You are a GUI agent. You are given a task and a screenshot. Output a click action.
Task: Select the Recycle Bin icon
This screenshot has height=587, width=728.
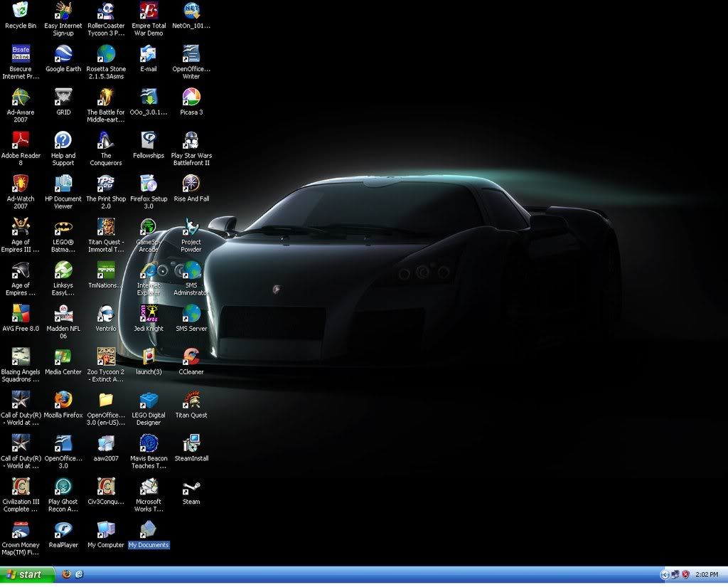pos(21,11)
